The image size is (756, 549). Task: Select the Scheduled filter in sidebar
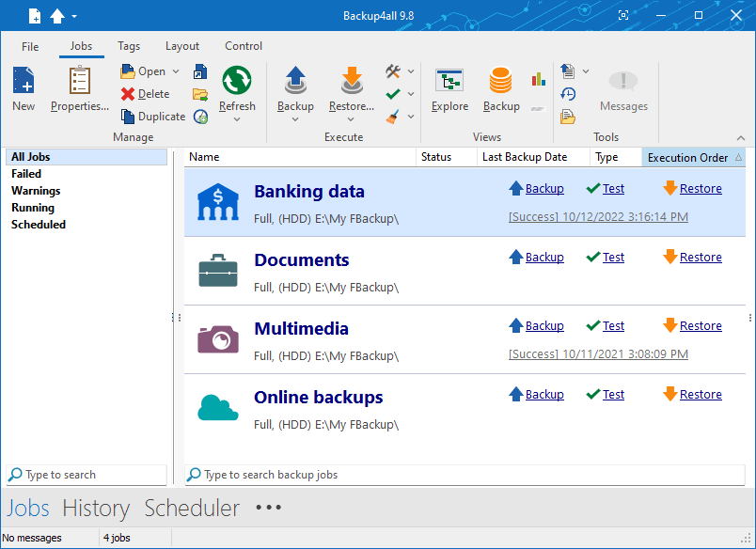39,224
